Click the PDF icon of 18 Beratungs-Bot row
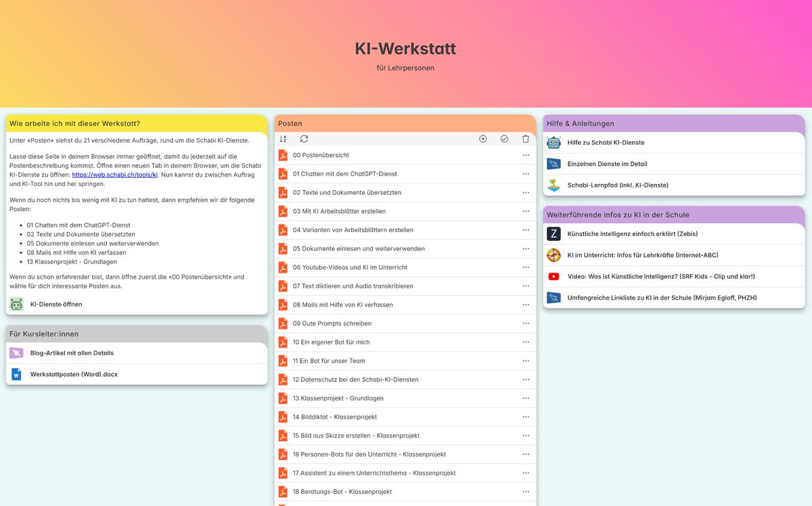This screenshot has width=812, height=506. click(283, 492)
